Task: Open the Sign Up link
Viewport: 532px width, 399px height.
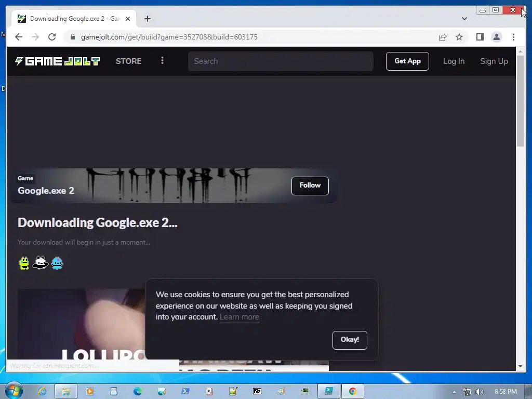Action: click(x=494, y=61)
